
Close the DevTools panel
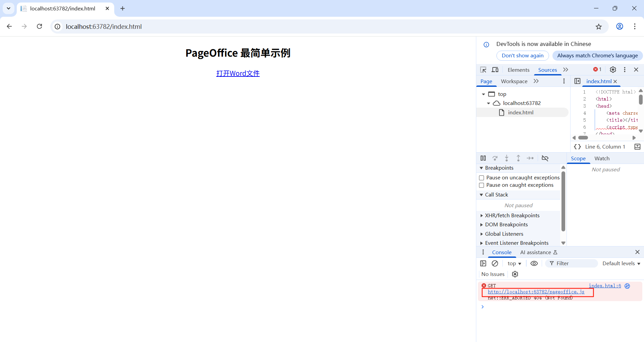636,69
